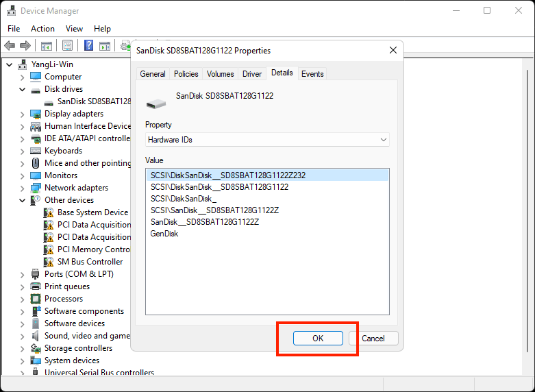Close the SanDisk Properties dialog
This screenshot has height=392, width=535.
click(x=393, y=50)
